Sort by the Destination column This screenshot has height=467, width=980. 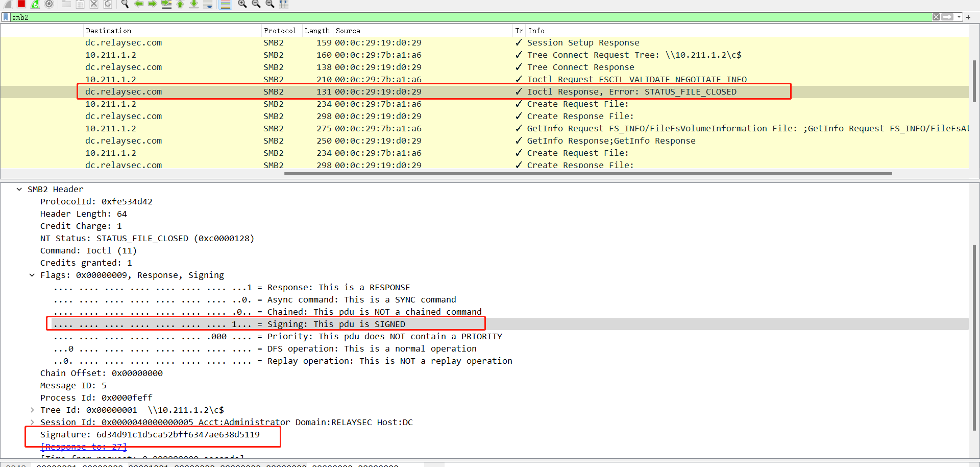(172, 31)
